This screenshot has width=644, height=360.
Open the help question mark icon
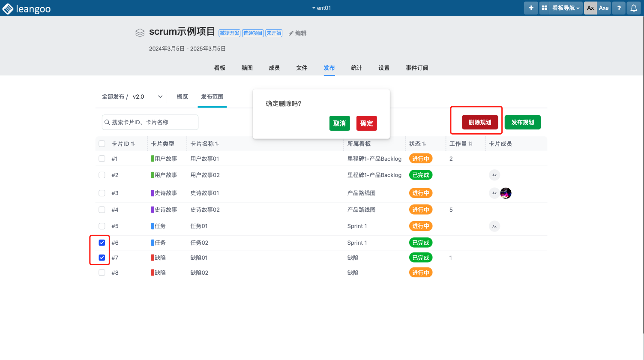619,8
